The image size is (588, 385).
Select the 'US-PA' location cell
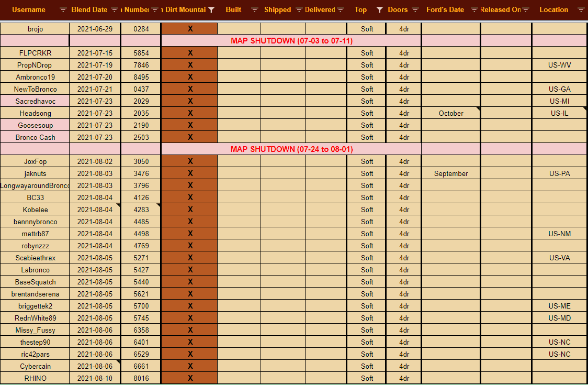pyautogui.click(x=560, y=173)
